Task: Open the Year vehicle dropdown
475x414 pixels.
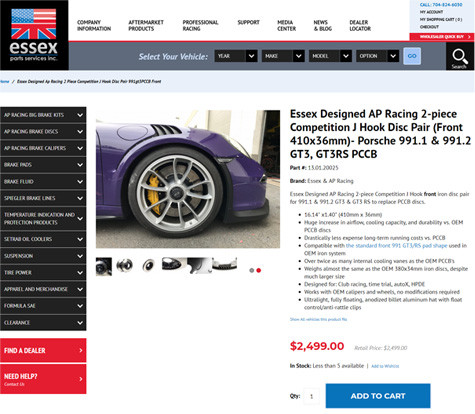Action: coord(236,56)
